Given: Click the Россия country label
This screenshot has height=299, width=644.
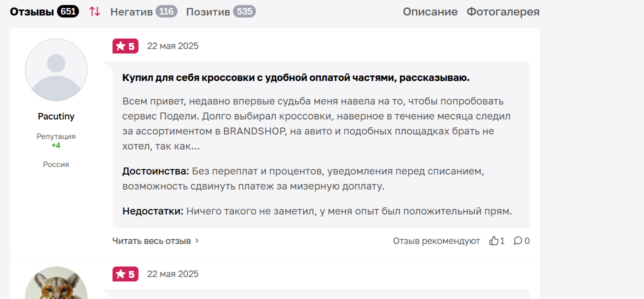Looking at the screenshot, I should 56,164.
